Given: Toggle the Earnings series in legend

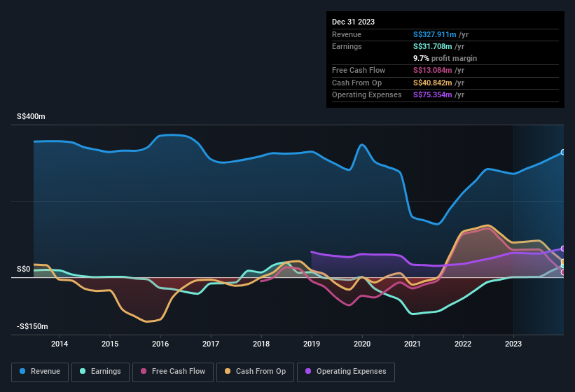Looking at the screenshot, I should tap(101, 372).
